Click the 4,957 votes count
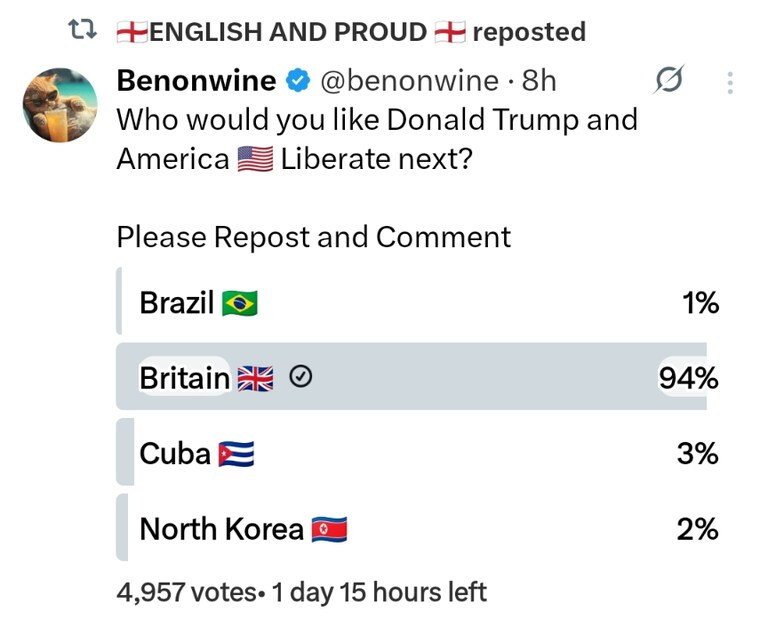768x627 pixels. [x=186, y=592]
